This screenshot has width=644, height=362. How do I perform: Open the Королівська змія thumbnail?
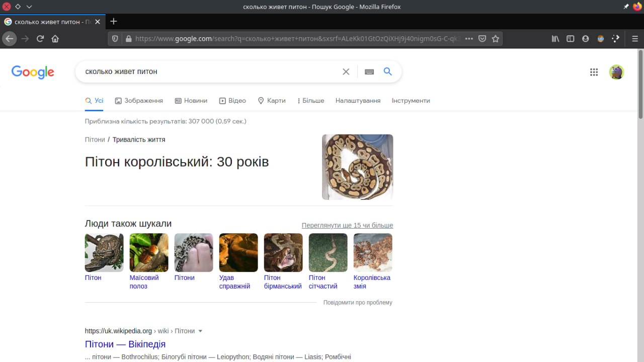(373, 253)
